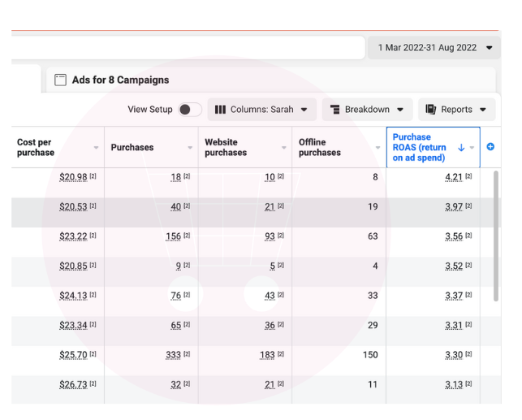This screenshot has height=420, width=522.
Task: Click the blue add column plus icon
Action: [x=490, y=147]
